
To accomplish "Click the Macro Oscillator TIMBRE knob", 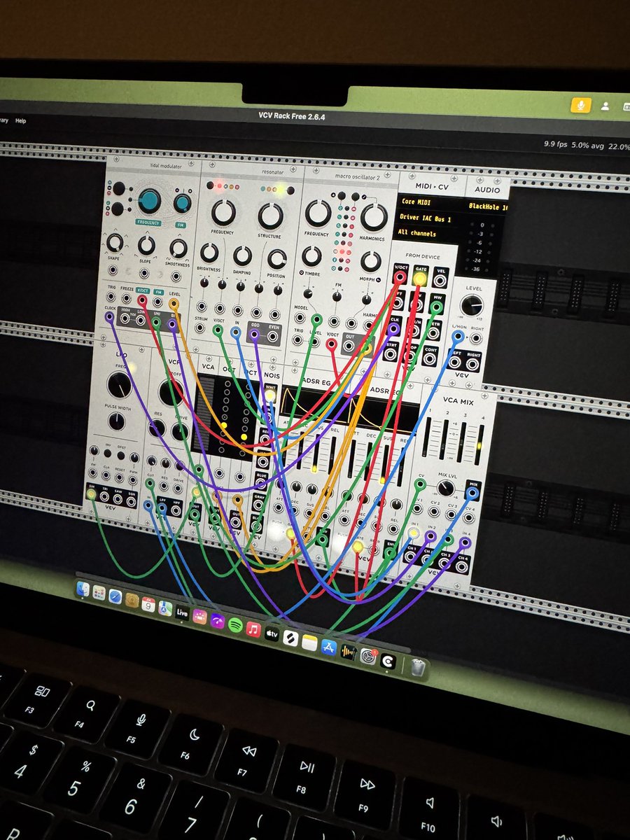I will pyautogui.click(x=312, y=256).
